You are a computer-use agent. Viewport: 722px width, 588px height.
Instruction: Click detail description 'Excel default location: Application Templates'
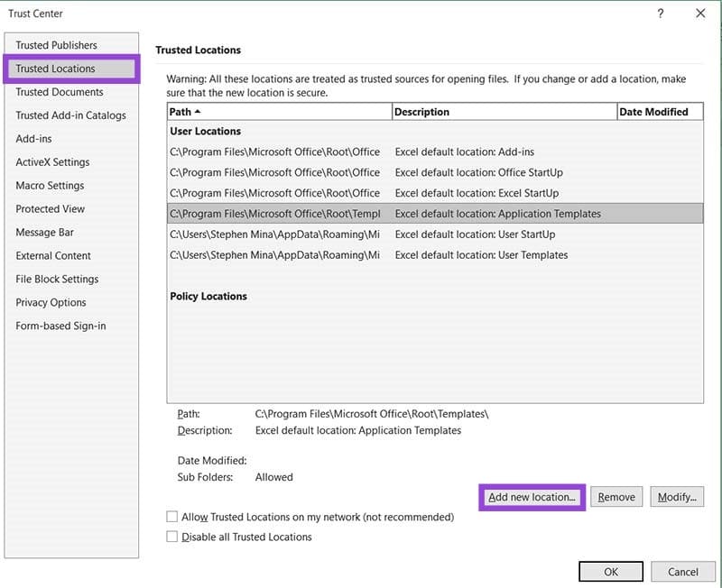358,431
